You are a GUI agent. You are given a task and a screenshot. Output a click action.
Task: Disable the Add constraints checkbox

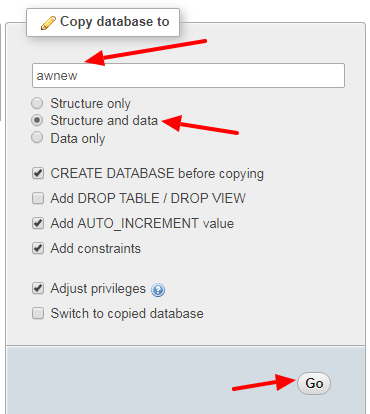tap(38, 248)
